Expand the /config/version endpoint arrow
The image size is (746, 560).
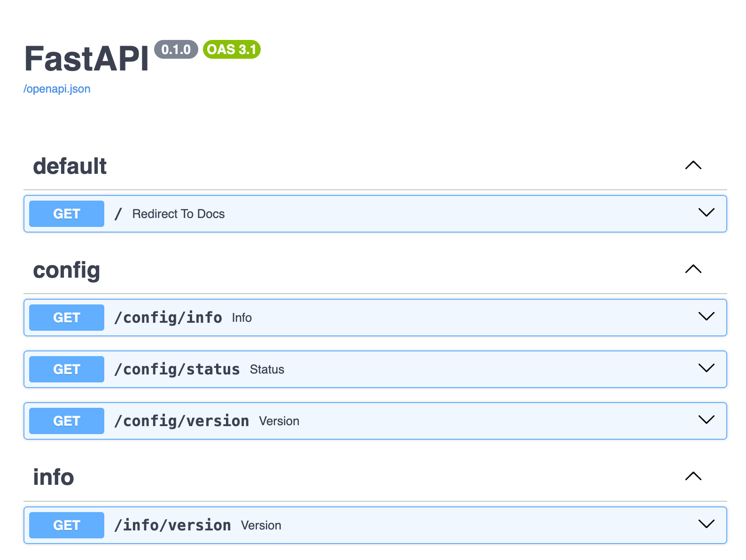pos(707,420)
